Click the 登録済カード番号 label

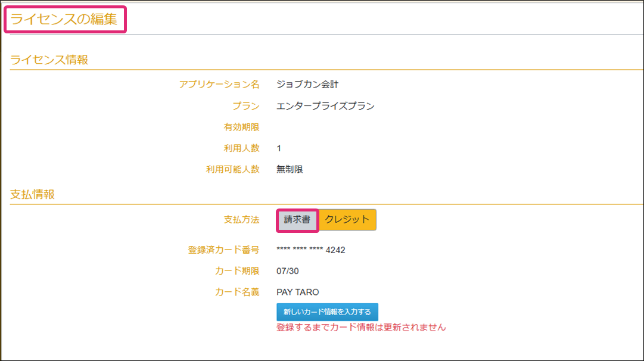[223, 250]
